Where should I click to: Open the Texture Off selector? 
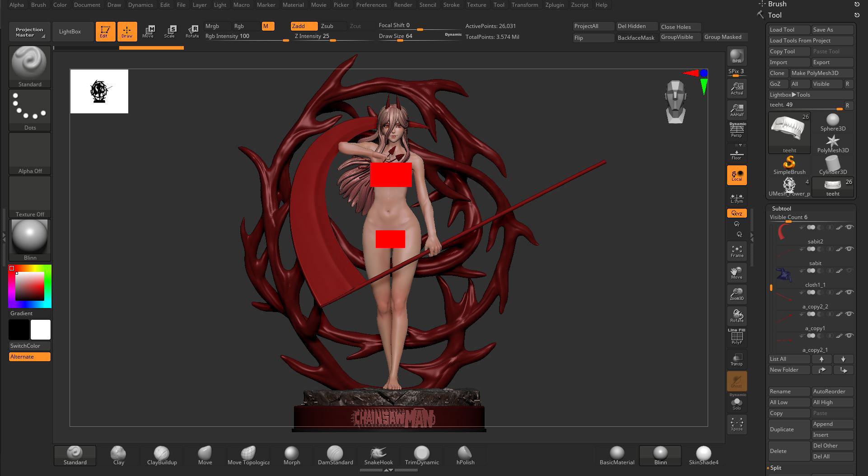click(x=30, y=197)
